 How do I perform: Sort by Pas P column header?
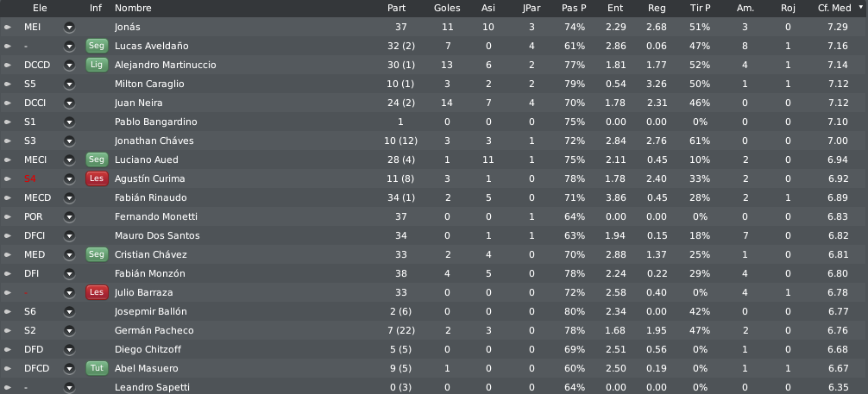[x=574, y=8]
